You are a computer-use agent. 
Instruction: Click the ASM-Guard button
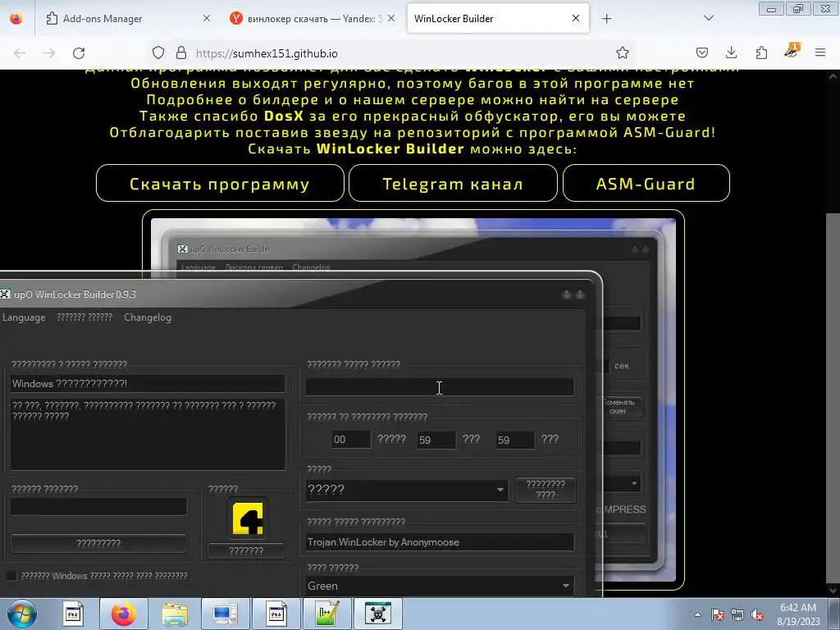(646, 183)
